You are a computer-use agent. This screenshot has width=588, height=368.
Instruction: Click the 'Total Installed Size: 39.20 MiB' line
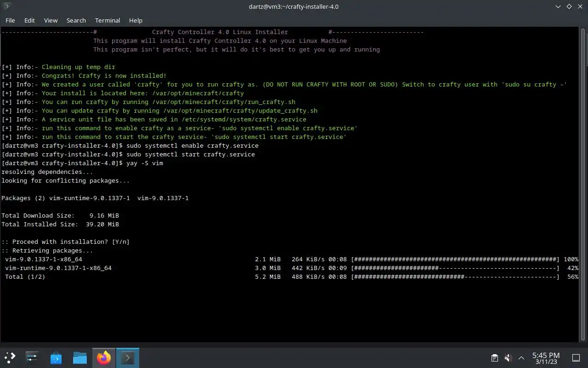60,224
